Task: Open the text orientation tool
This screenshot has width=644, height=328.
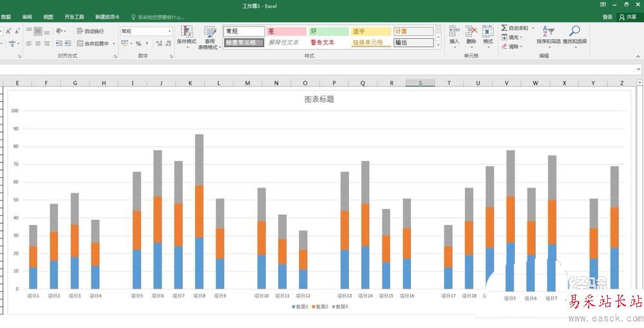Action: pyautogui.click(x=61, y=31)
